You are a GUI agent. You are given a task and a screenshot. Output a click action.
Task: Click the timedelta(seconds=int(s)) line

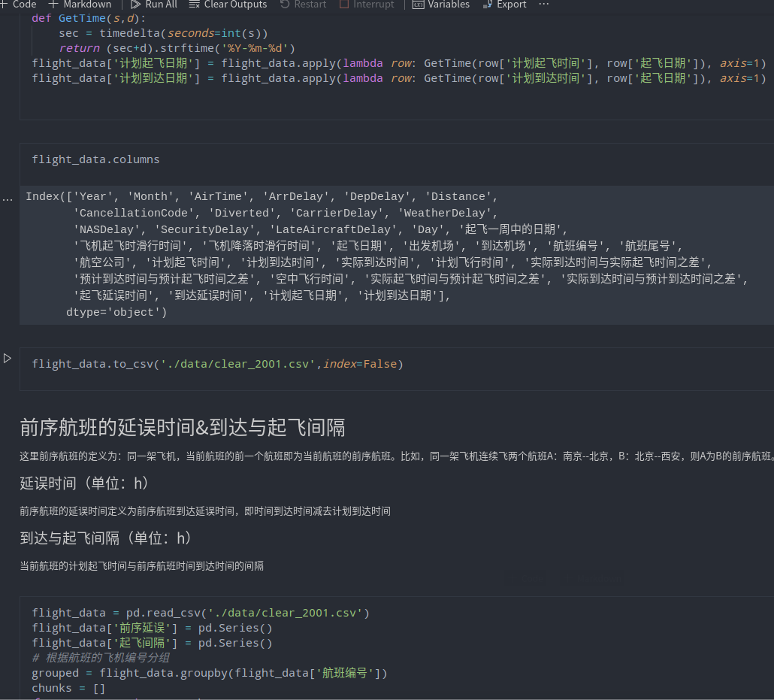(x=163, y=34)
